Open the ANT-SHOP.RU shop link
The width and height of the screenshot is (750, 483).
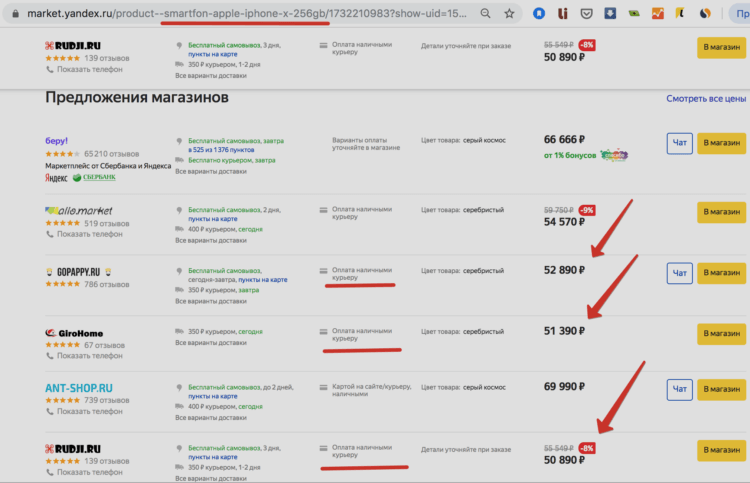pyautogui.click(x=79, y=388)
